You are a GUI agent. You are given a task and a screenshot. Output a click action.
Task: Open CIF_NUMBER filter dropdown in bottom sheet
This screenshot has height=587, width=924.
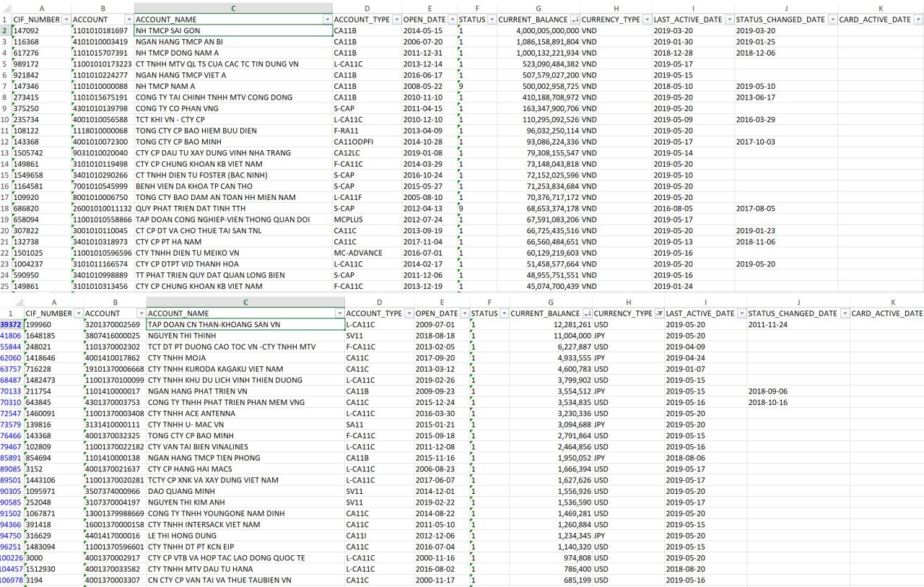click(x=78, y=313)
